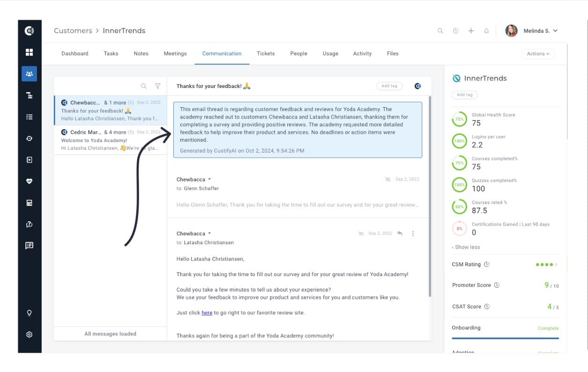Open the Tickets tab
This screenshot has height=372, width=588.
[x=265, y=54]
